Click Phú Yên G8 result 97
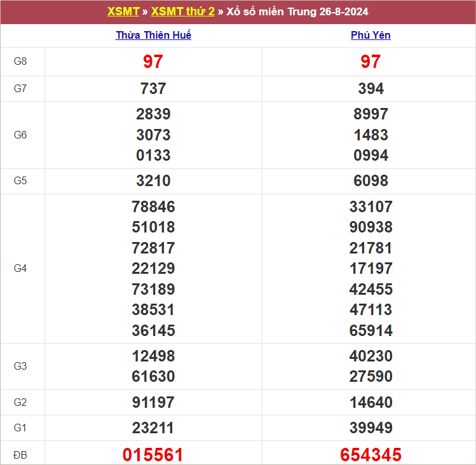 371,62
